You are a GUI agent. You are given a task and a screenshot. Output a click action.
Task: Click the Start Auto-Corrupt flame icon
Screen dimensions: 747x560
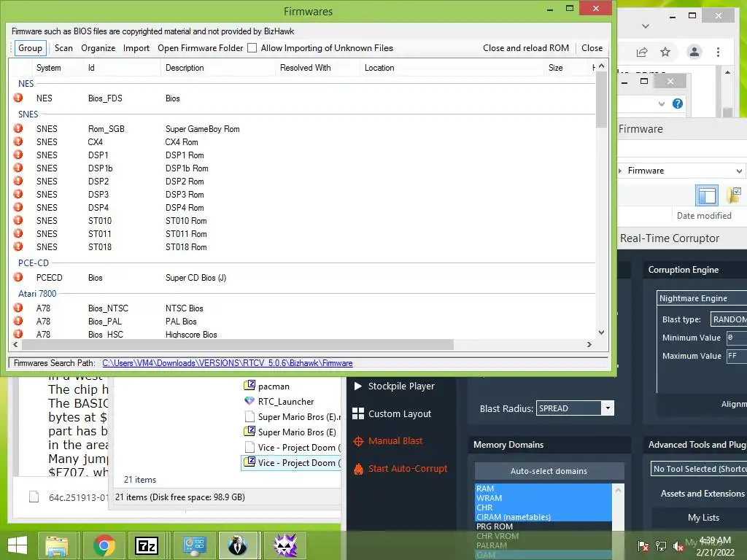pyautogui.click(x=358, y=469)
